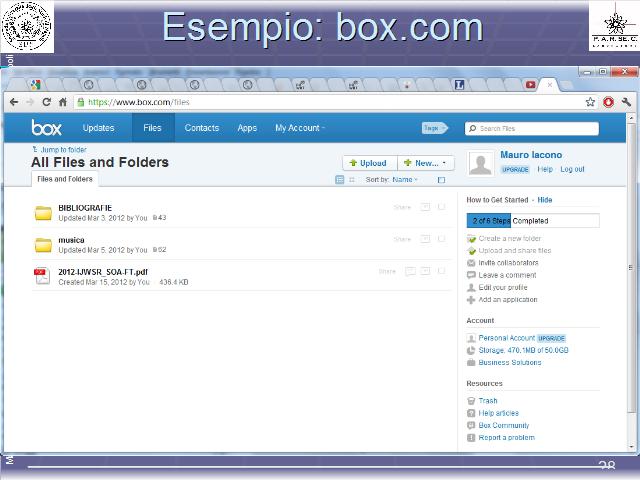
Task: Open the New... dropdown button
Action: (426, 163)
